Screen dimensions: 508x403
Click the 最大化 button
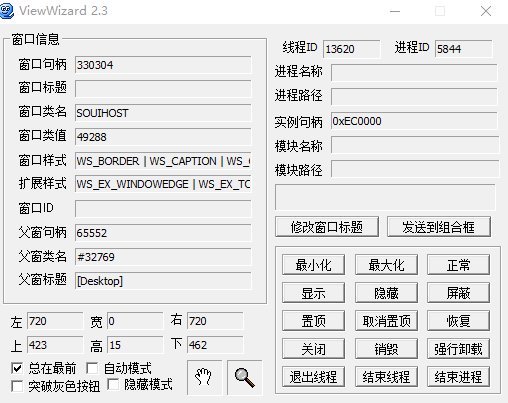coord(386,265)
